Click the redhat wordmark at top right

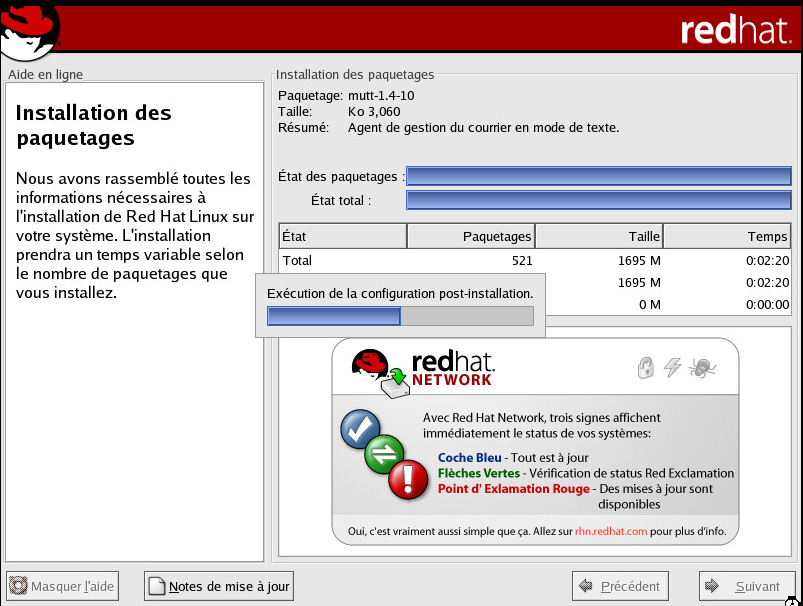(736, 30)
